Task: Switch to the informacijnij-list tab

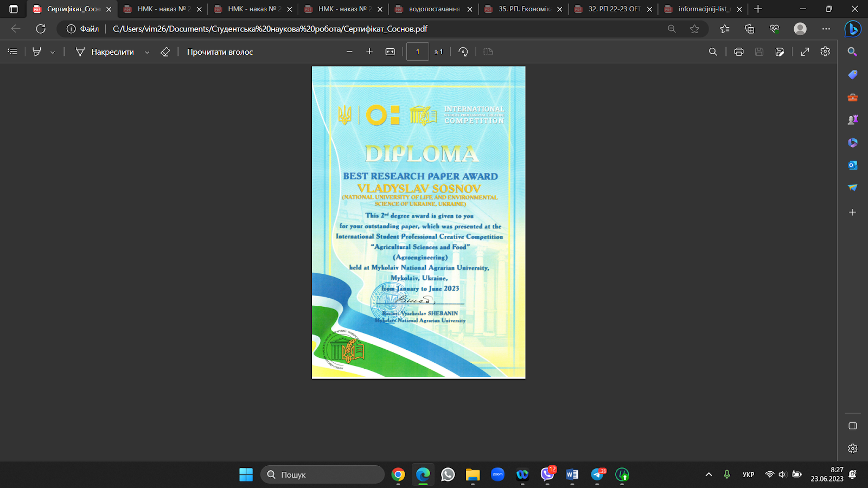Action: pyautogui.click(x=704, y=9)
